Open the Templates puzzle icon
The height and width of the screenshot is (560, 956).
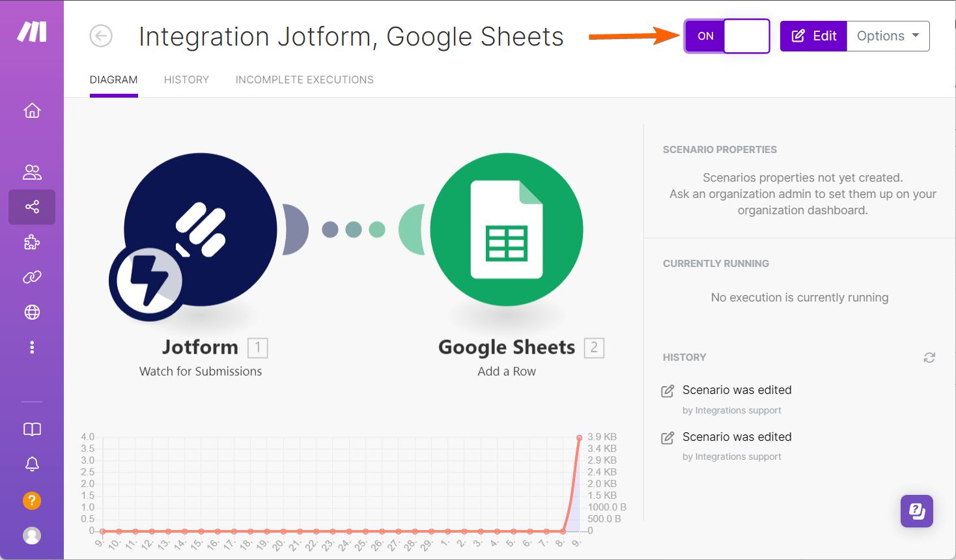[x=32, y=242]
